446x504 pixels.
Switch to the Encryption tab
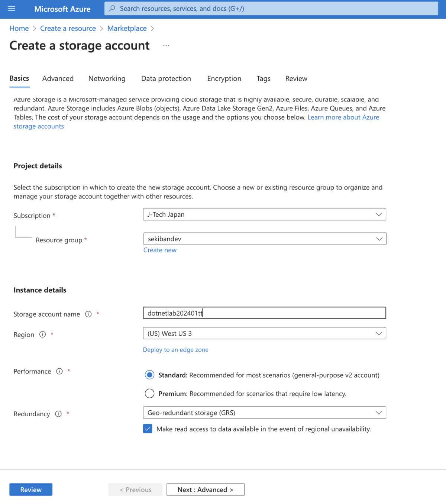click(x=224, y=78)
